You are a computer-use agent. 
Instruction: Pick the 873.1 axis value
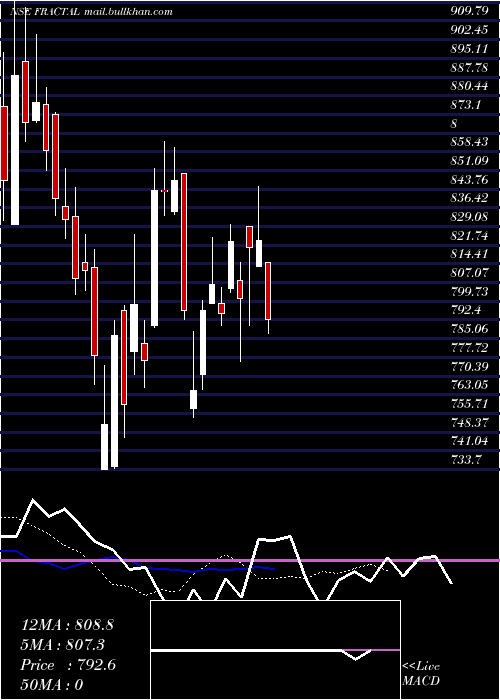pyautogui.click(x=466, y=104)
